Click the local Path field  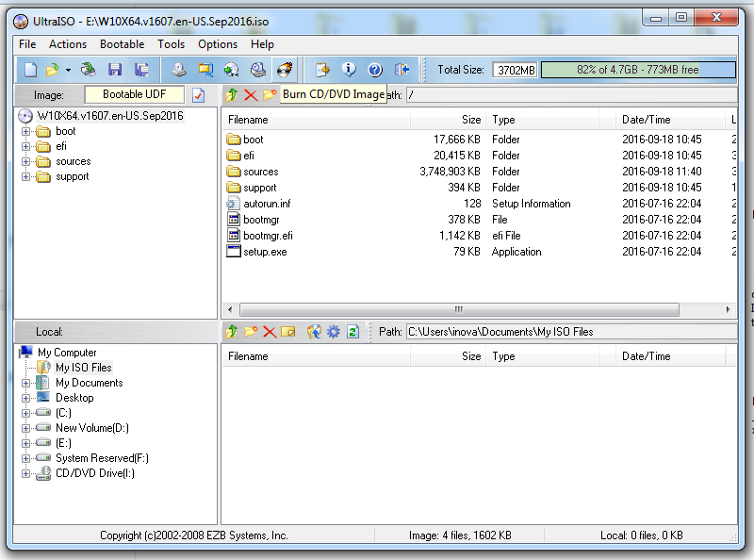(x=571, y=332)
